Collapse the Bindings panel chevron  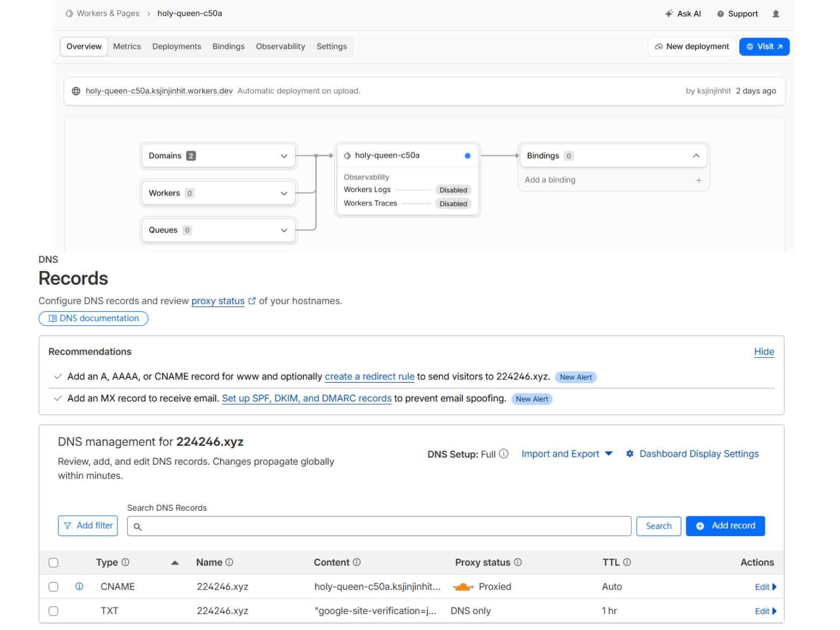tap(696, 156)
